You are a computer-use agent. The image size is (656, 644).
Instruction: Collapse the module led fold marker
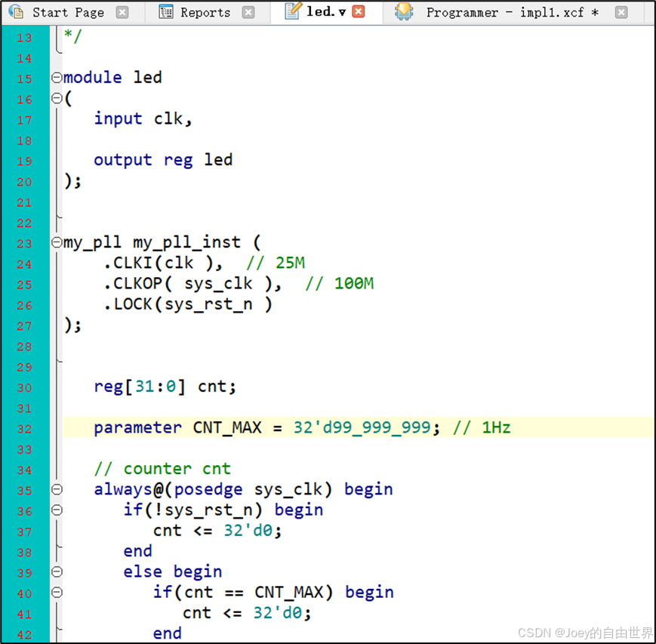pos(57,78)
